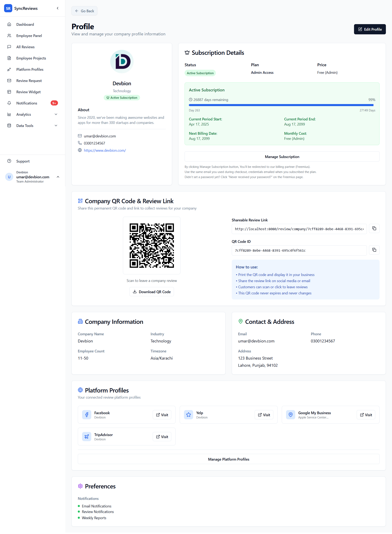Select the Shareable Review Link field

point(299,229)
